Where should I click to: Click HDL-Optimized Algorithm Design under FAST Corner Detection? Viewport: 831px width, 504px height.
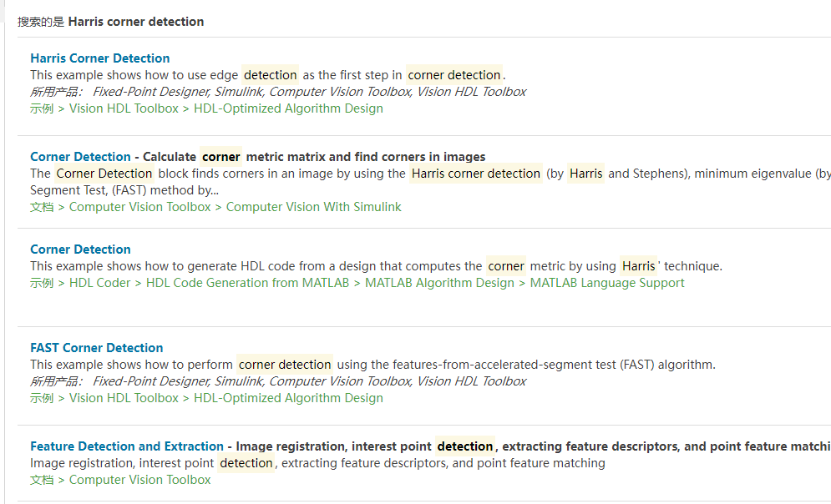pos(288,398)
